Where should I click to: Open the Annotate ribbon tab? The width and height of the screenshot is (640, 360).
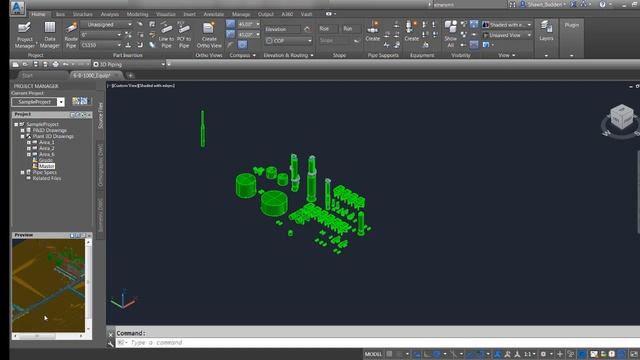pyautogui.click(x=213, y=14)
